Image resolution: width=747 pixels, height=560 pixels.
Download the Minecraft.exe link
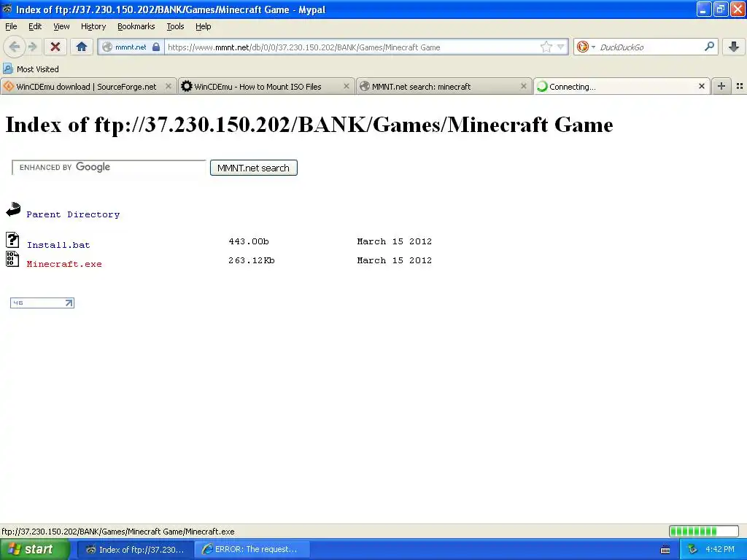[x=64, y=264]
